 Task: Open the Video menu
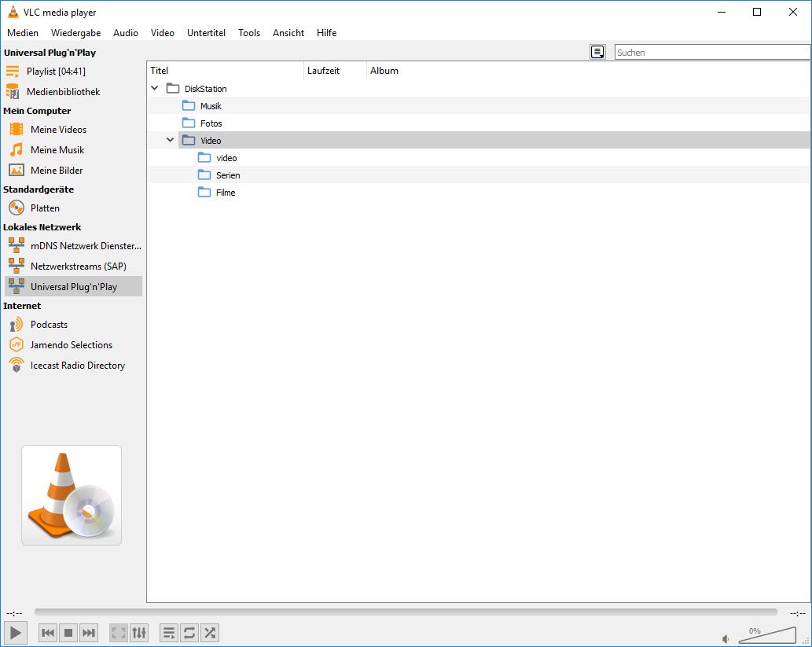coord(162,33)
